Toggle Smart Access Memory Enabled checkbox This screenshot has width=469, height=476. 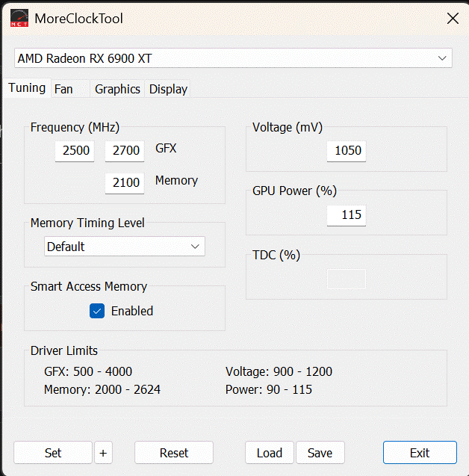click(97, 311)
